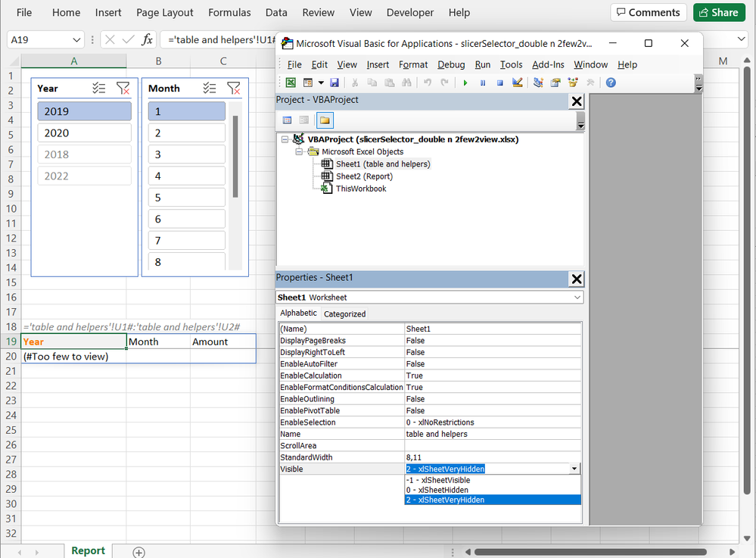The height and width of the screenshot is (558, 756).
Task: Click the green Share button
Action: point(719,13)
